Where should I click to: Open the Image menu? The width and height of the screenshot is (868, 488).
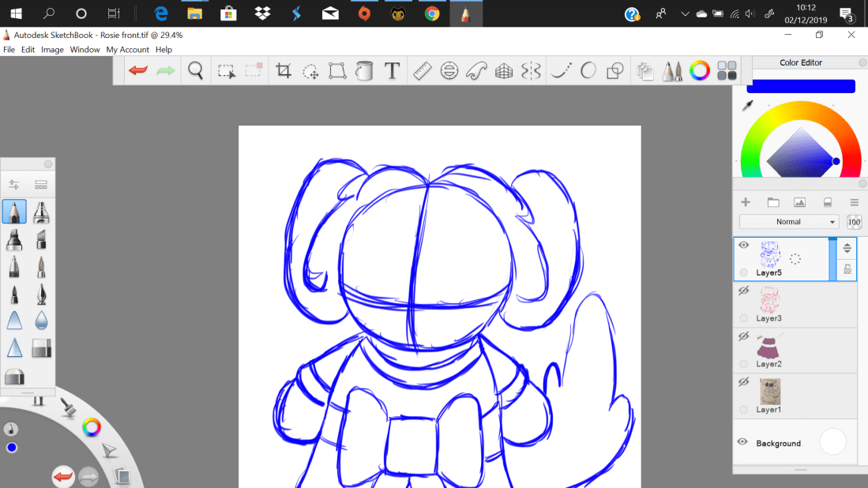[x=52, y=50]
